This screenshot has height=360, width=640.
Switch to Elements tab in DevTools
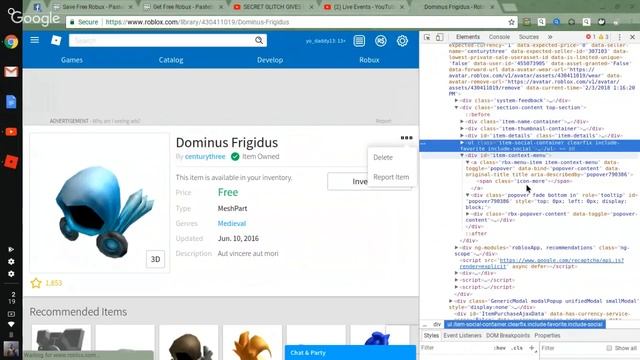click(x=468, y=37)
